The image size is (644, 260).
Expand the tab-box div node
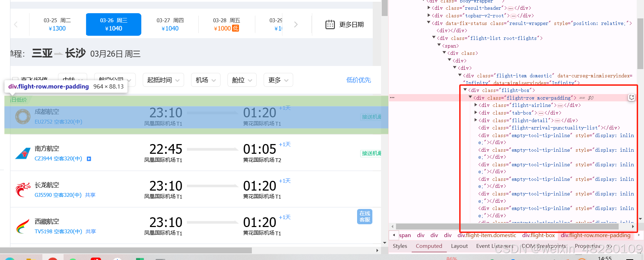click(x=476, y=113)
